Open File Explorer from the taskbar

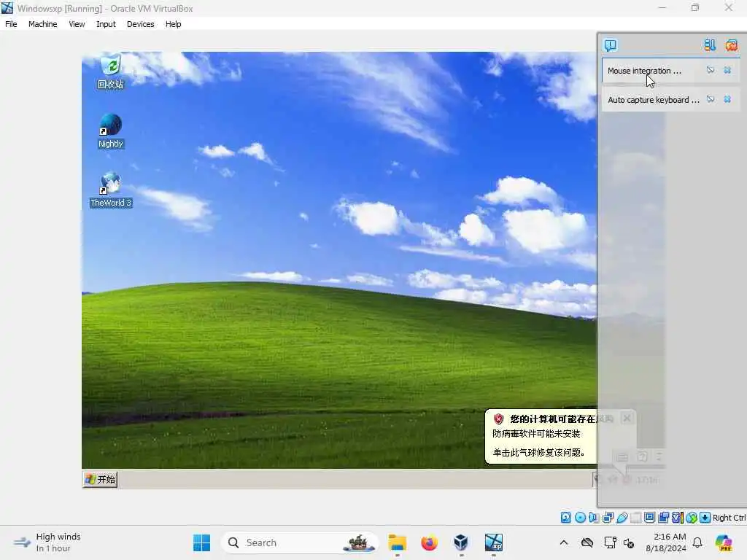pos(398,542)
